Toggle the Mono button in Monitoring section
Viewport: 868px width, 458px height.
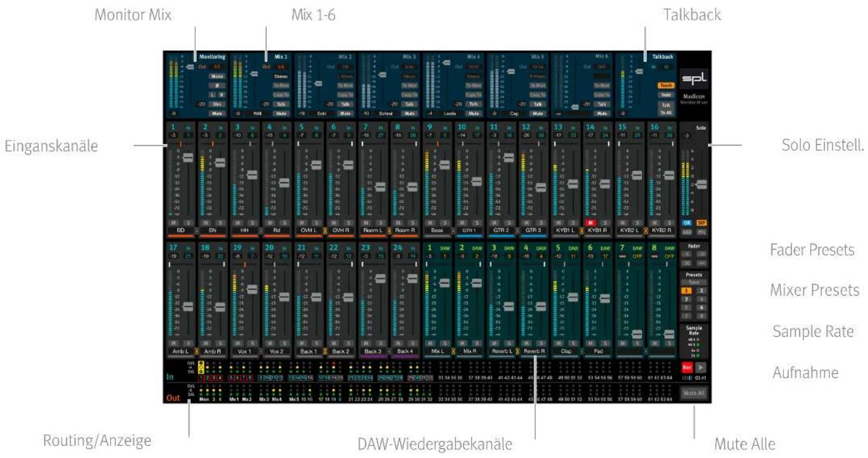pos(217,77)
